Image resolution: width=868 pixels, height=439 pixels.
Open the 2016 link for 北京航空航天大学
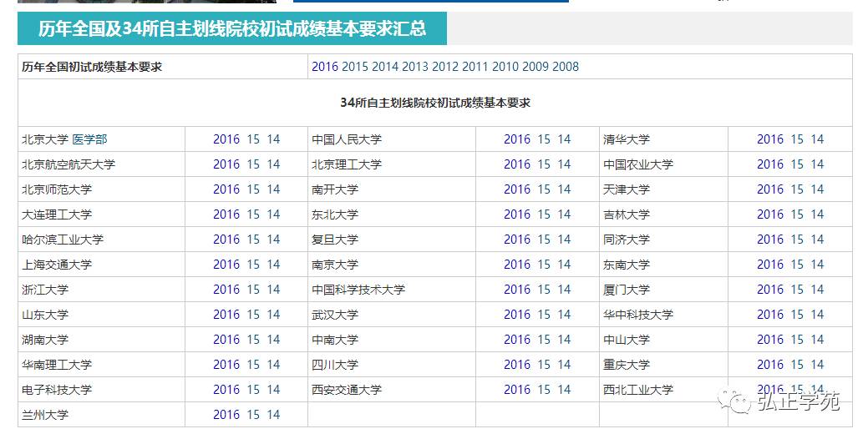[226, 164]
